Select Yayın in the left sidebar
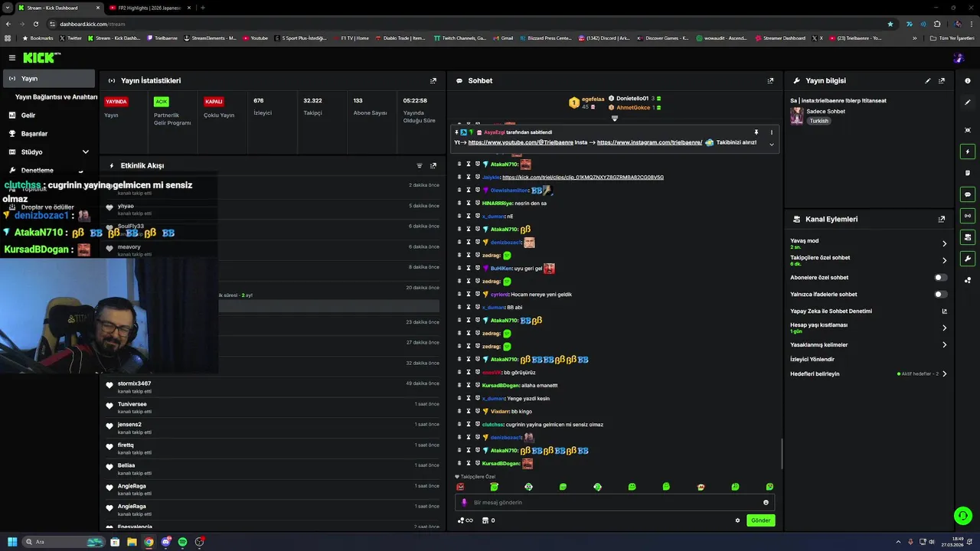This screenshot has width=980, height=551. [x=47, y=79]
